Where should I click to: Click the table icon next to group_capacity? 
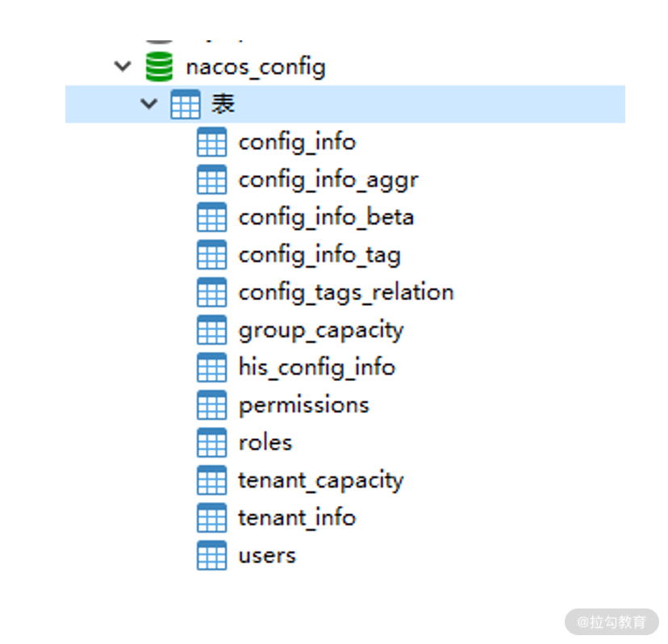point(211,330)
